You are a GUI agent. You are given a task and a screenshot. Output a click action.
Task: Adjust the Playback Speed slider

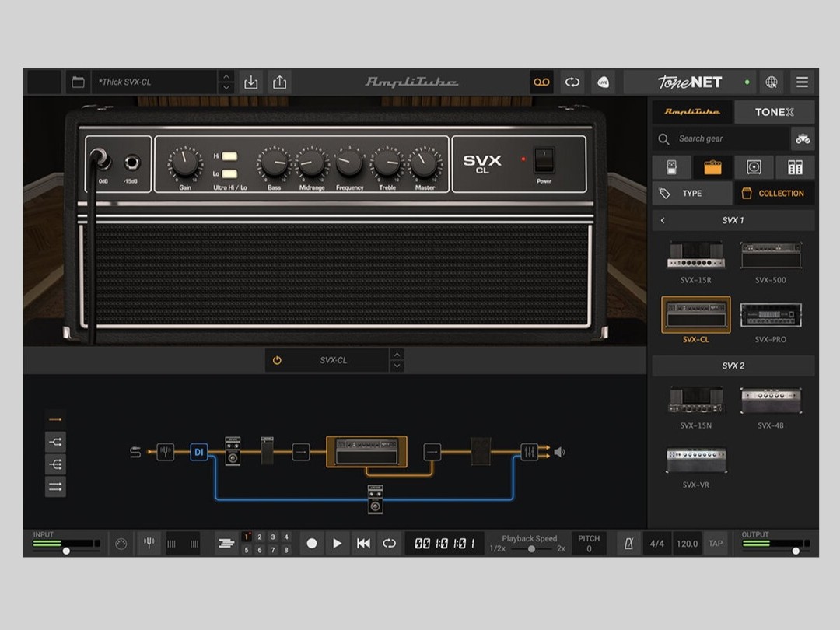tap(533, 548)
